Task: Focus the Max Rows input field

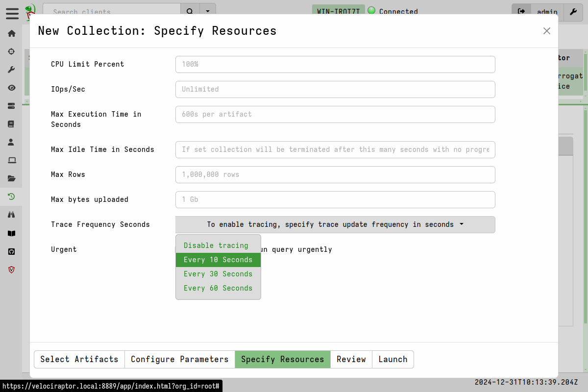Action: pos(335,174)
